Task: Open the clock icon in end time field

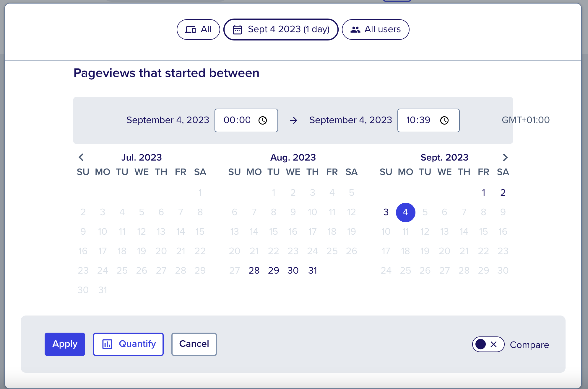Action: [x=444, y=120]
